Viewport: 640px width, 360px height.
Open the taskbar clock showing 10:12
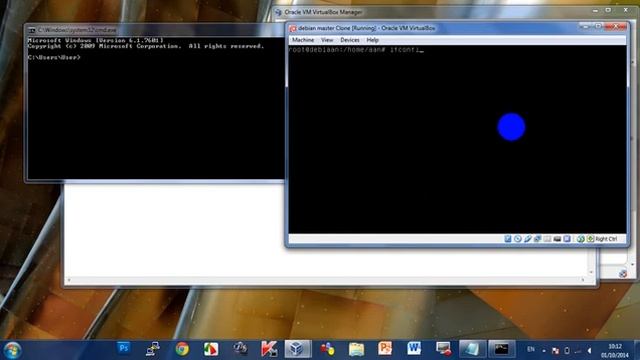pyautogui.click(x=614, y=351)
